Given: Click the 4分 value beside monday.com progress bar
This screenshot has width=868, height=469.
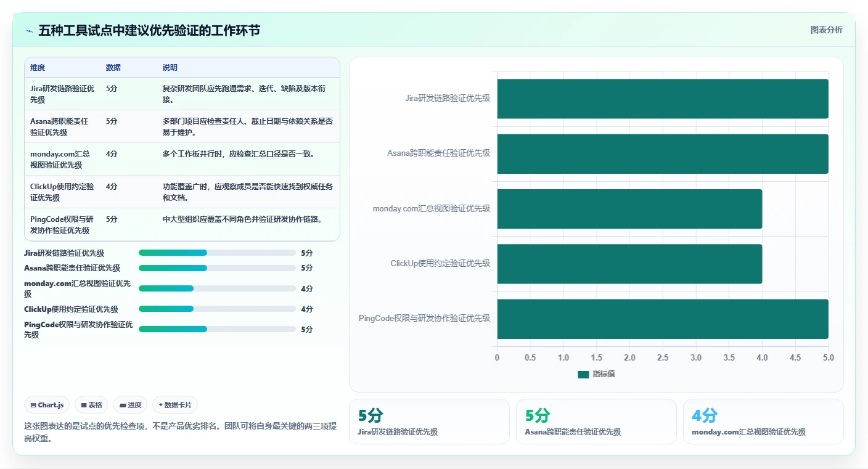Looking at the screenshot, I should [307, 289].
